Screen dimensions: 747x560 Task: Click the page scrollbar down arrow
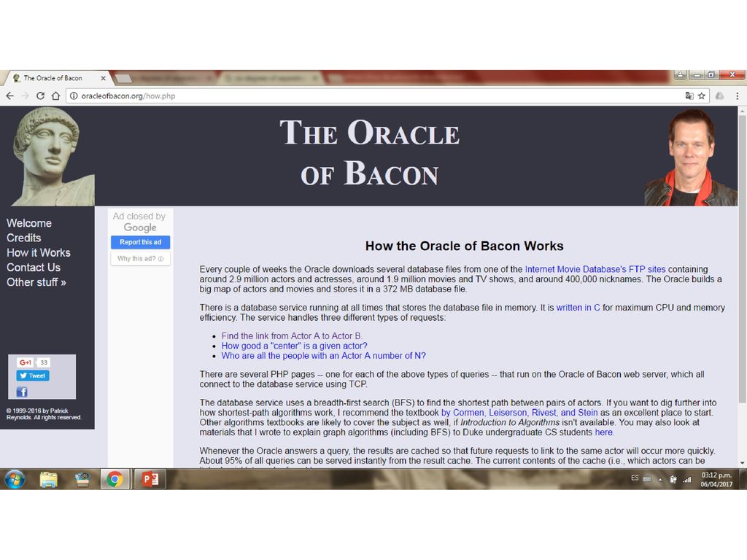[x=742, y=462]
